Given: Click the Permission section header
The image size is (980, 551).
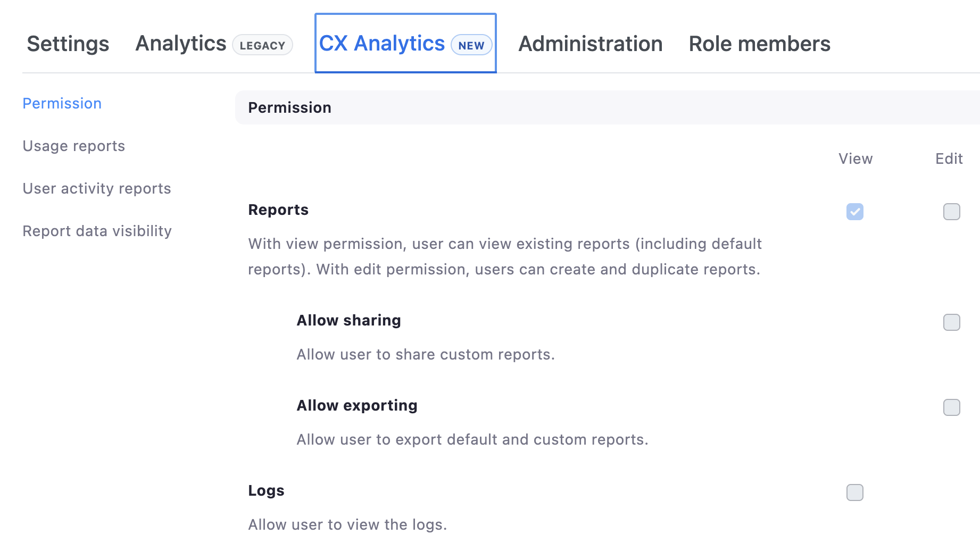Looking at the screenshot, I should pos(289,107).
